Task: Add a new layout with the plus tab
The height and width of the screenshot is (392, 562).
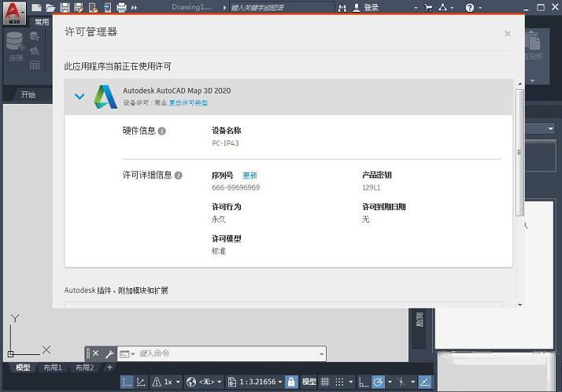Action: (x=109, y=368)
